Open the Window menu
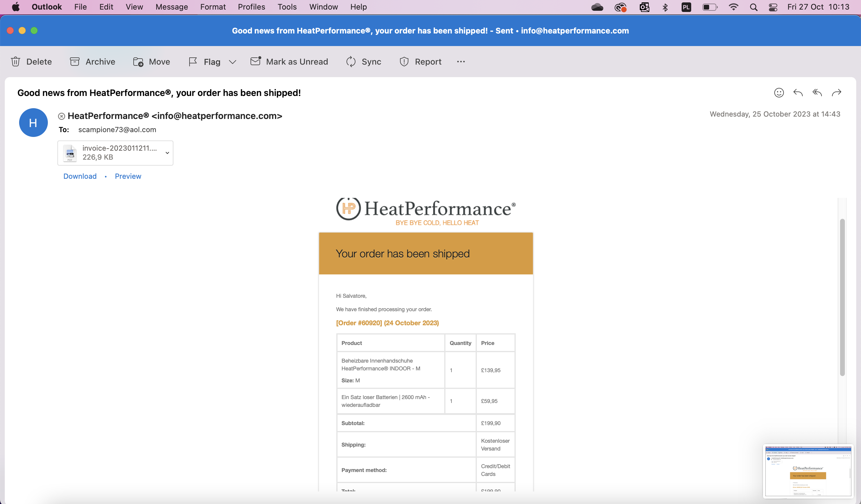This screenshot has width=861, height=504. (x=323, y=7)
